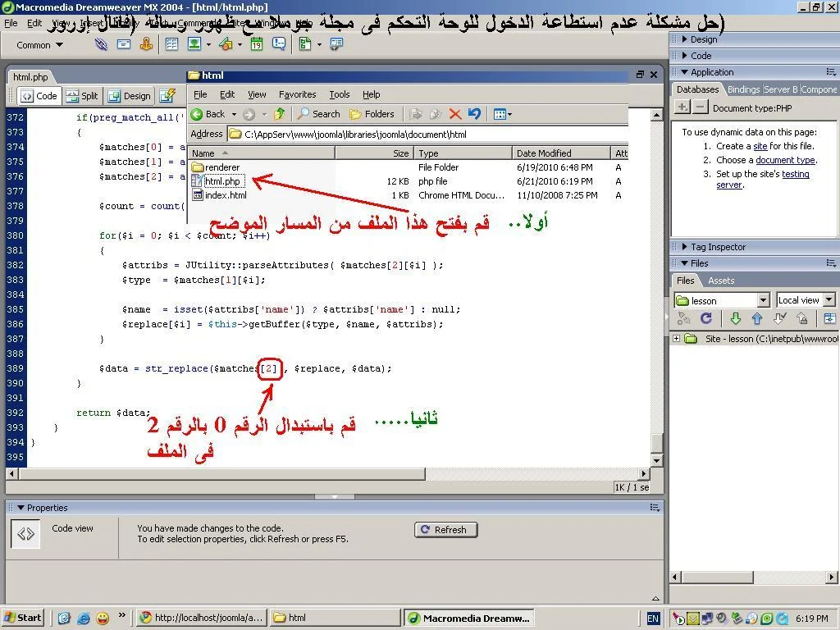Switch to Code view
The image size is (840, 630).
click(x=39, y=96)
